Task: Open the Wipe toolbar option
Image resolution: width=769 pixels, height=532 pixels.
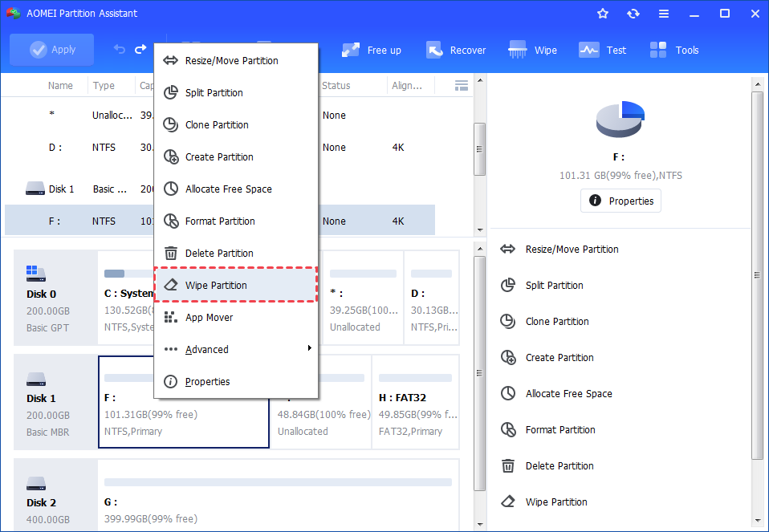Action: [533, 50]
